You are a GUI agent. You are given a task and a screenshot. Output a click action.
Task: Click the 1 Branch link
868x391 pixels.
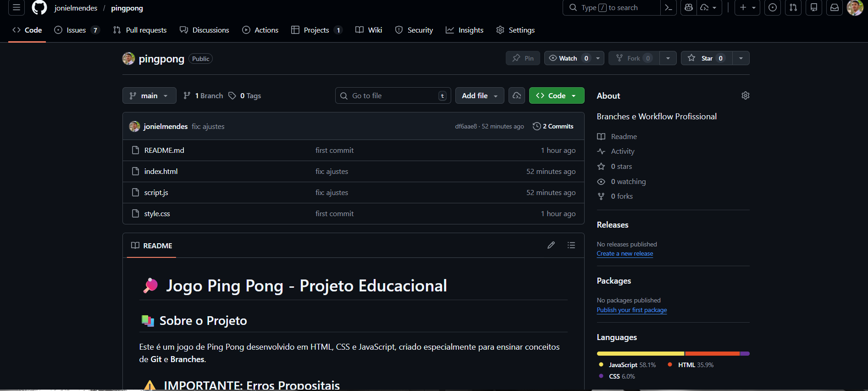pos(203,95)
